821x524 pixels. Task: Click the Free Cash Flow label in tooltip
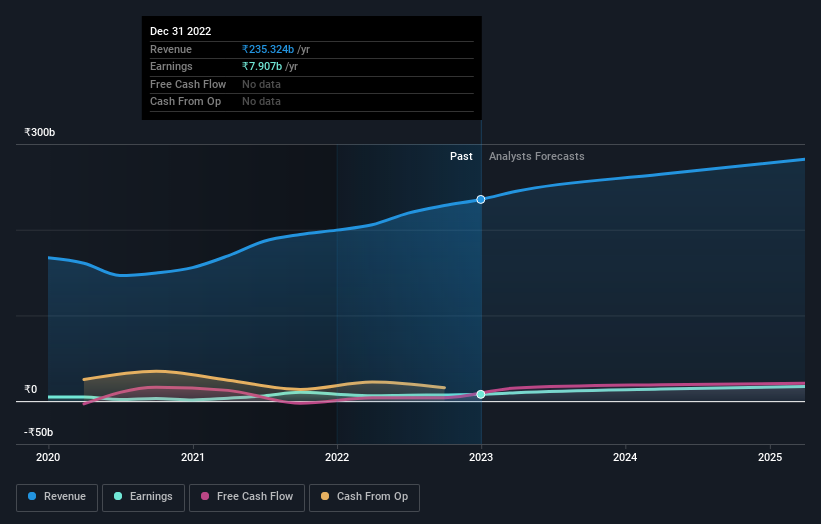[x=188, y=84]
